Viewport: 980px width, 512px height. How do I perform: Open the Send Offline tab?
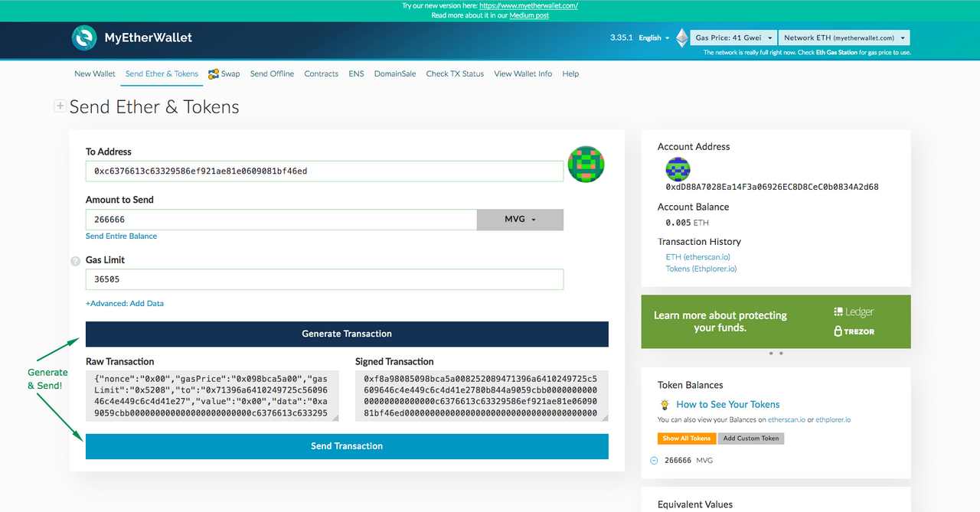272,73
